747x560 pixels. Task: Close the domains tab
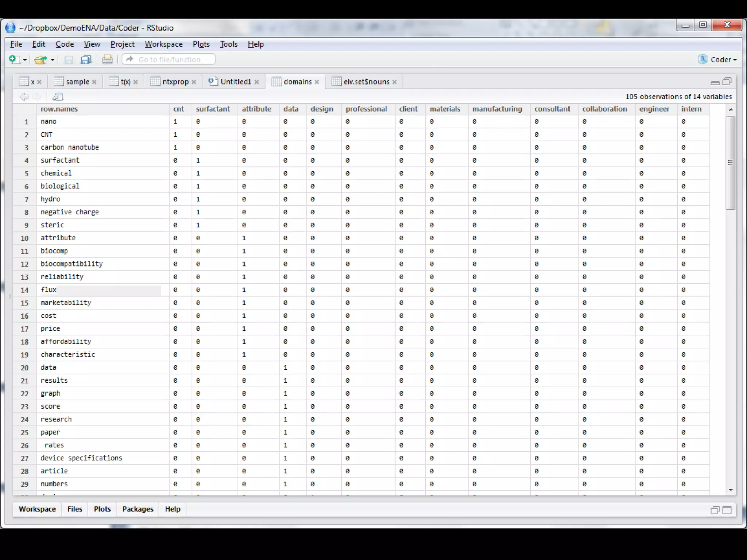[x=317, y=82]
